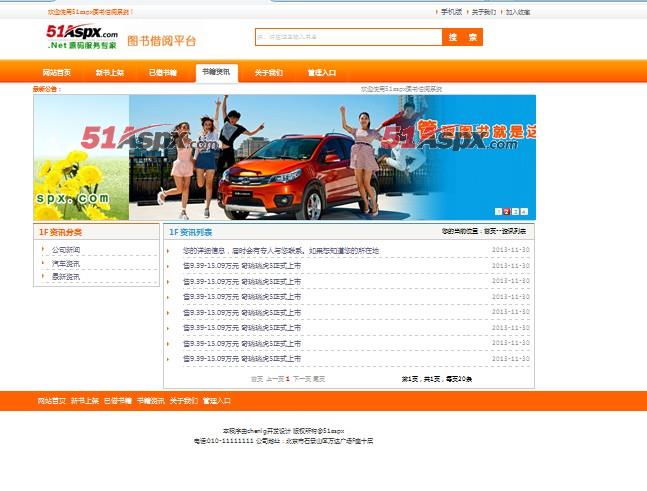Open 关于我们 link in the top bar
This screenshot has height=491, width=647.
click(484, 12)
